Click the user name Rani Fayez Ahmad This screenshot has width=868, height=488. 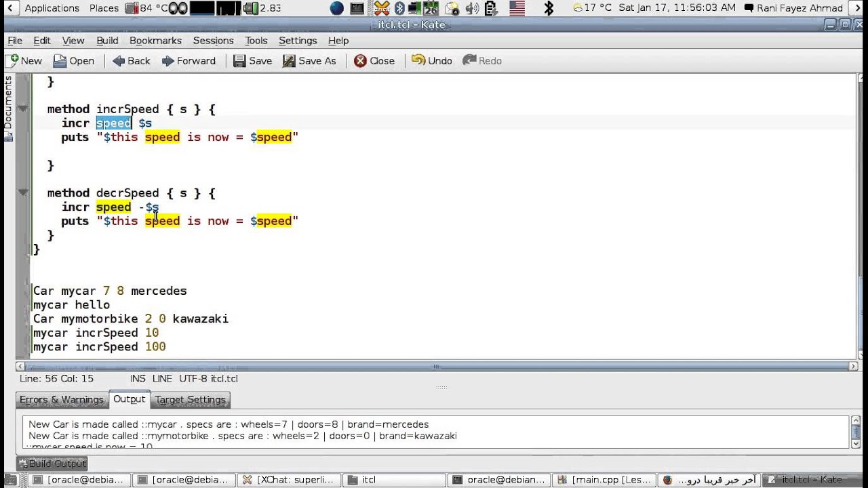(793, 8)
